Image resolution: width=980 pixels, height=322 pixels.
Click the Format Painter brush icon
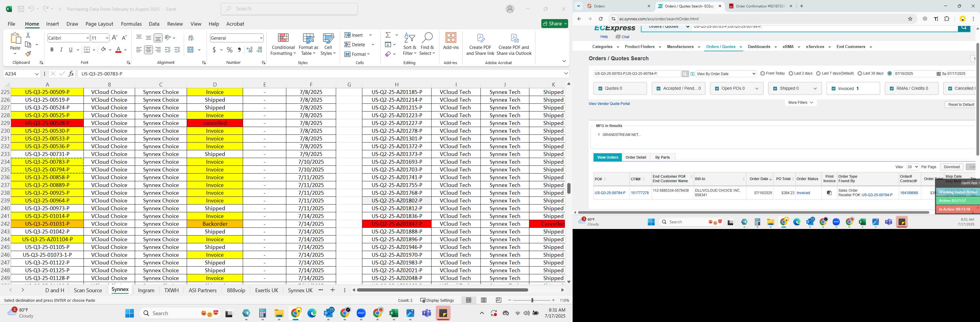point(28,54)
